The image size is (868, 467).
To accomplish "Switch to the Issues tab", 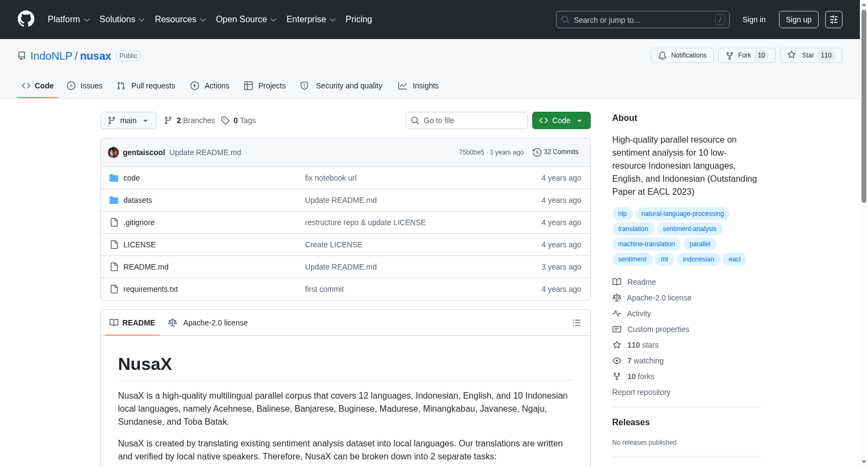I will coord(85,86).
